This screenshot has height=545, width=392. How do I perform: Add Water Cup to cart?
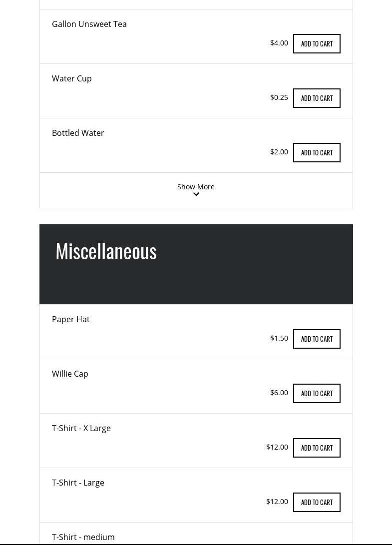point(317,98)
